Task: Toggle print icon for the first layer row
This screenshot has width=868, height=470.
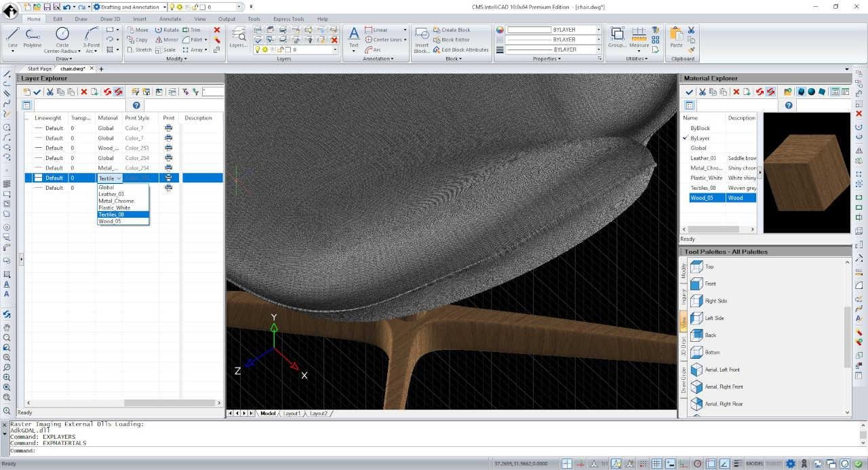Action: pyautogui.click(x=168, y=128)
